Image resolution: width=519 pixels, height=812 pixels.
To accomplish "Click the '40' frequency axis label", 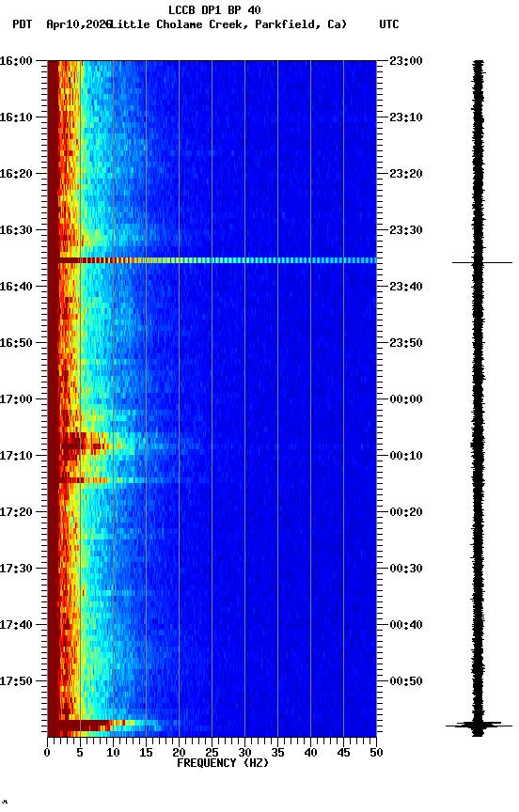I will [x=310, y=753].
